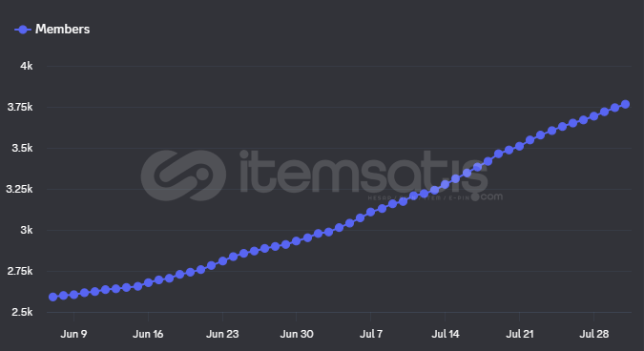Screen dimensions: 644x351
Task: Select the last data point at top right
Action: (625, 104)
